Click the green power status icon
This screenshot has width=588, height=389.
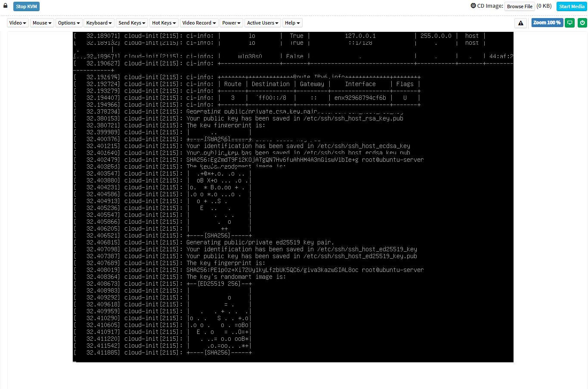pos(582,23)
